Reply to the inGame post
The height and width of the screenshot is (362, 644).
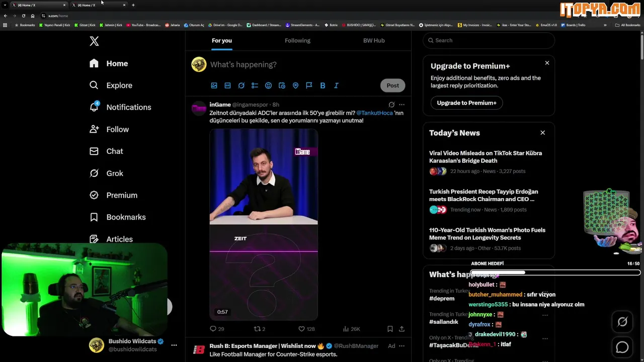217,329
